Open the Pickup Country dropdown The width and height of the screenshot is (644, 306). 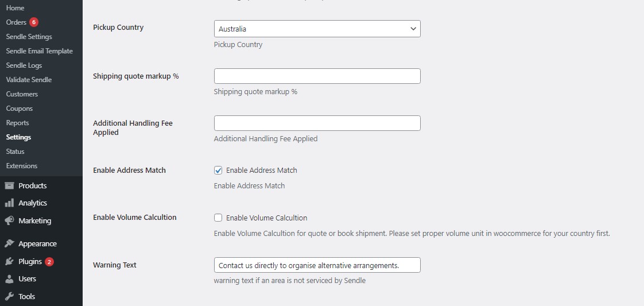click(x=317, y=29)
